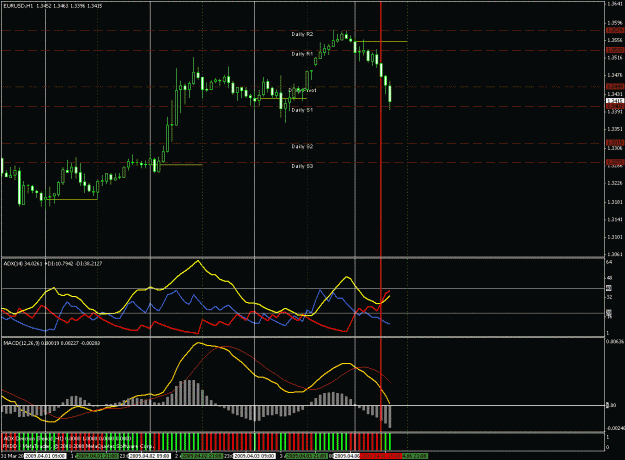Viewport: 625px width, 460px height.
Task: Click the 2009.04.01 09:00 time label
Action: click(43, 456)
